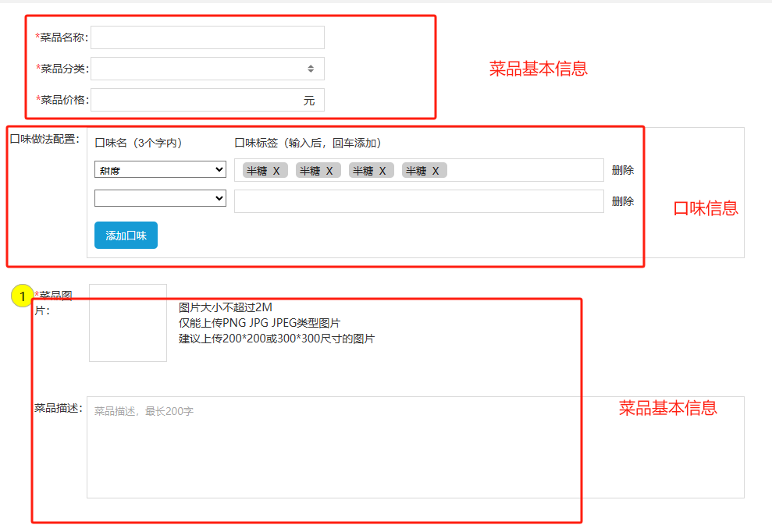This screenshot has height=532, width=772.
Task: Open the empty flavor name dropdown in second row
Action: (x=160, y=199)
